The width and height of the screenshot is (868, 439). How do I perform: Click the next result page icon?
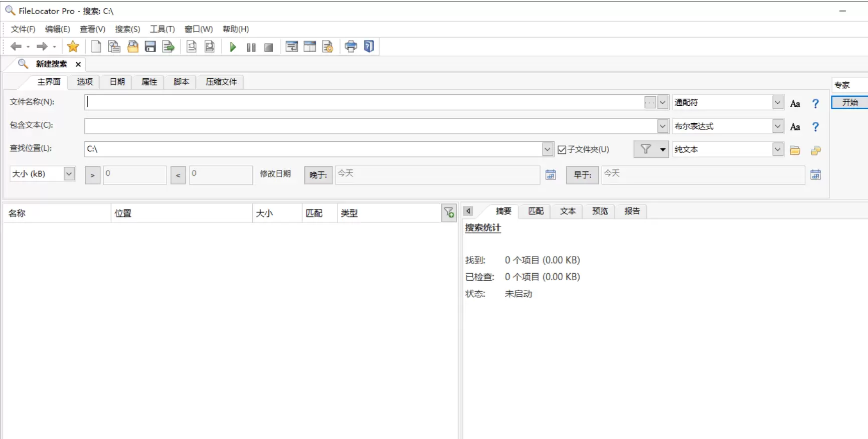(x=210, y=47)
